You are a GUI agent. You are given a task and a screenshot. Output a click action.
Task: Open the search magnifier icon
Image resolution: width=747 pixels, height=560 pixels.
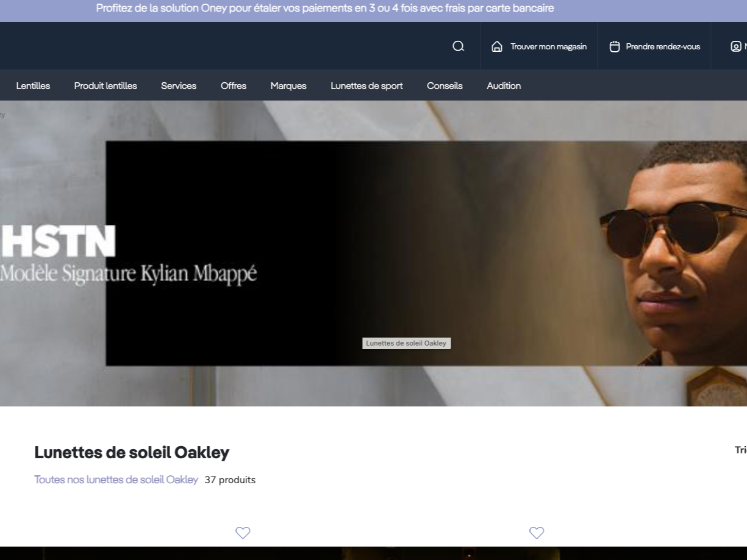pos(459,46)
